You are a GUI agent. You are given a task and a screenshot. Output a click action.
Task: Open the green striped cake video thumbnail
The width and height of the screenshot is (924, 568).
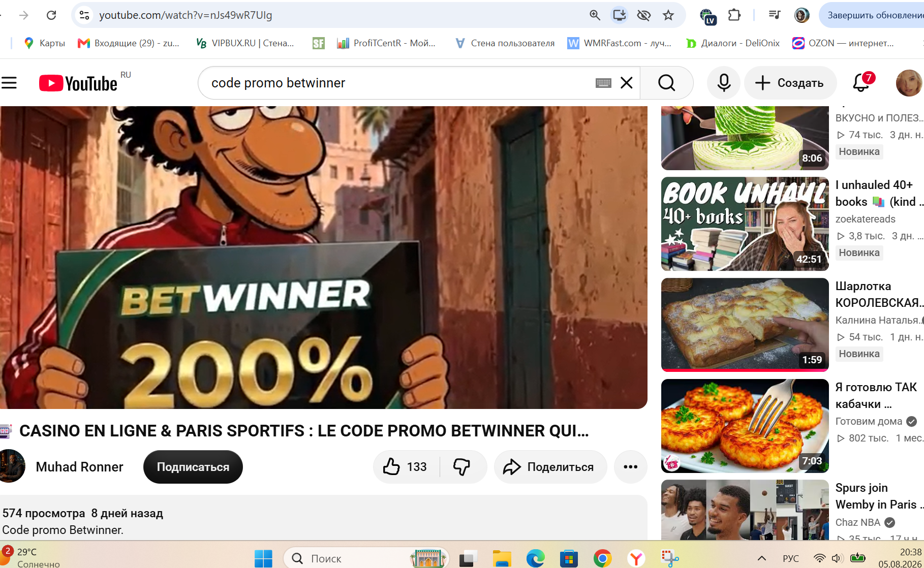745,138
